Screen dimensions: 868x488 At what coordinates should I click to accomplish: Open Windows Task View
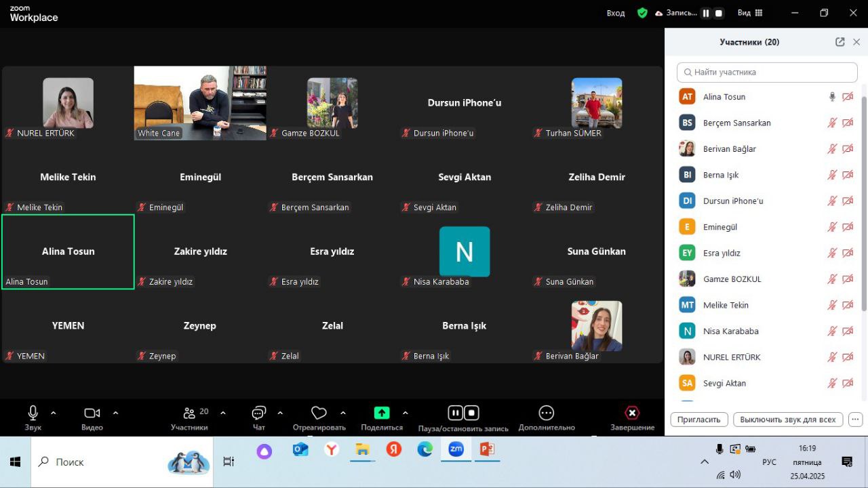[x=229, y=462]
